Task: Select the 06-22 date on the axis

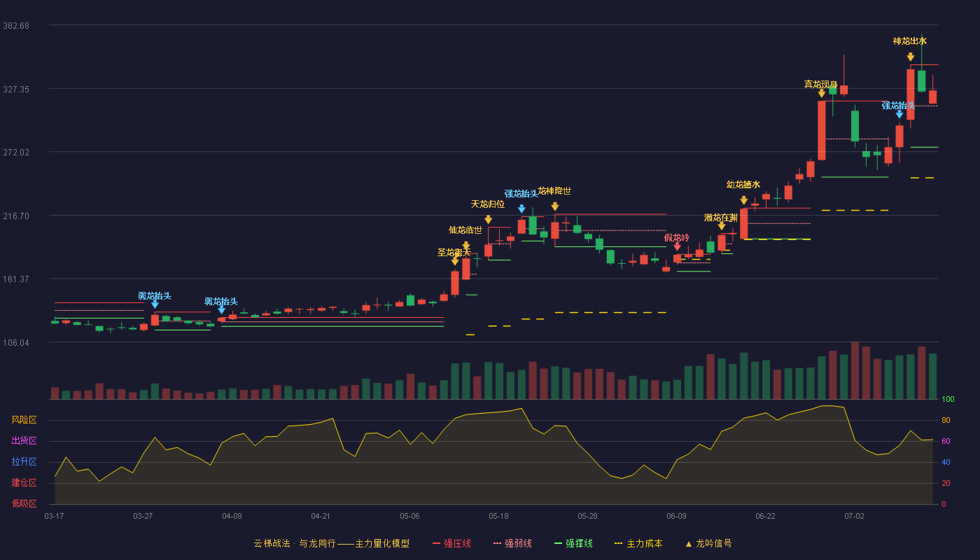Action: 765,516
